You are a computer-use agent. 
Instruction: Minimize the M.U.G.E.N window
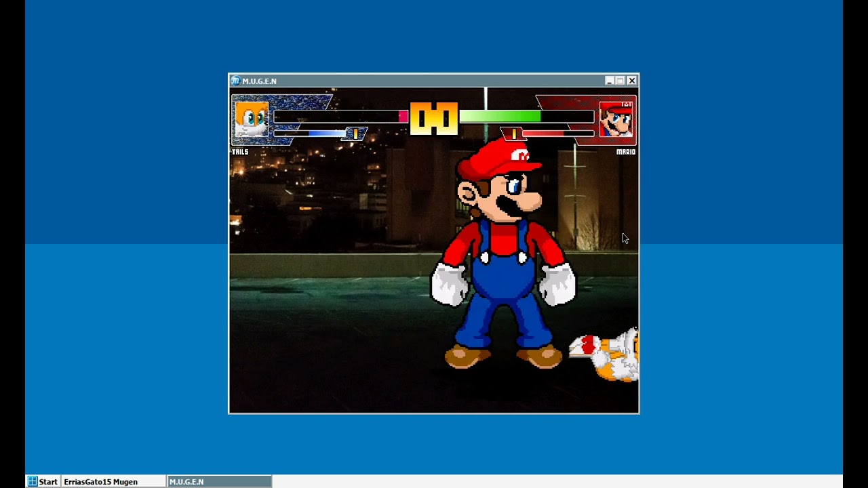(x=609, y=81)
